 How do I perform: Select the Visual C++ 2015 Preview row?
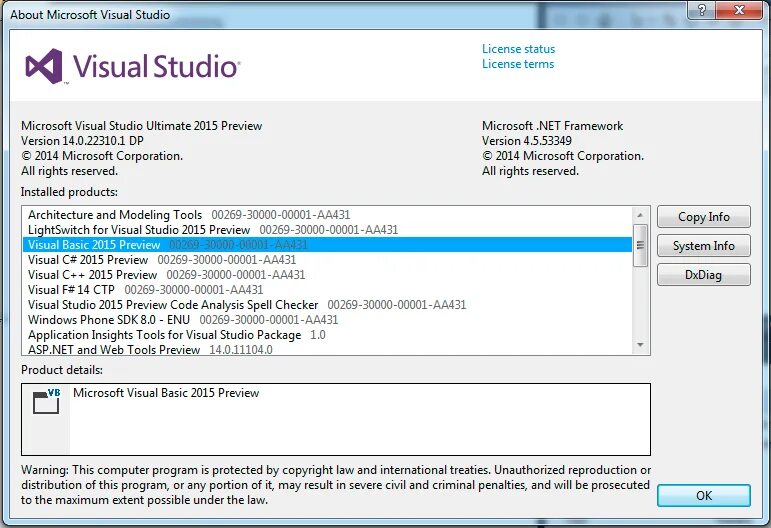click(x=327, y=275)
